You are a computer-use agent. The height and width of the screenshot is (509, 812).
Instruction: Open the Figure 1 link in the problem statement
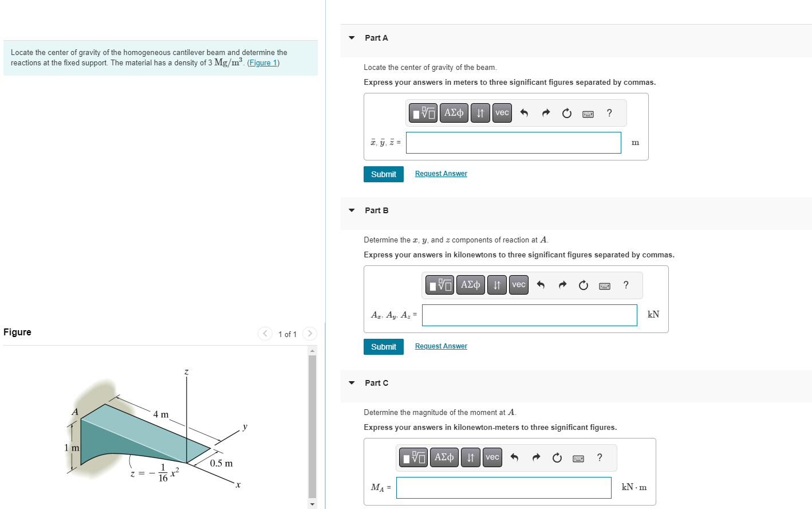263,62
